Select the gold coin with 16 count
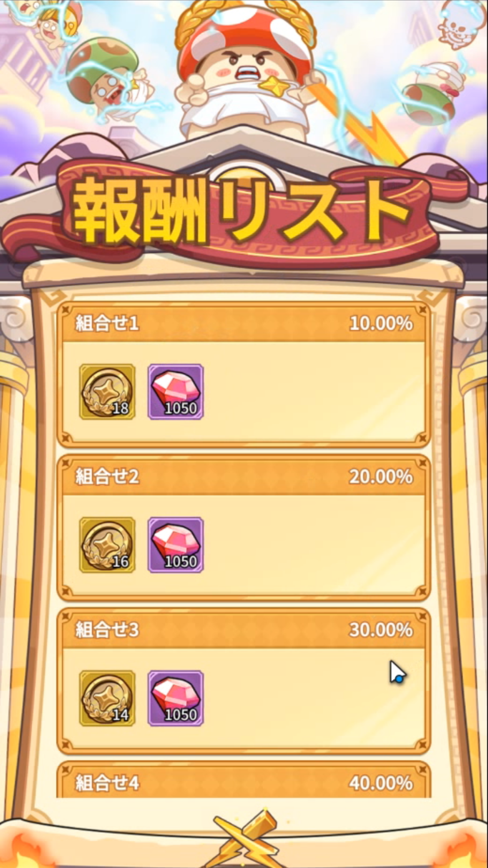Image resolution: width=488 pixels, height=868 pixels. click(107, 545)
